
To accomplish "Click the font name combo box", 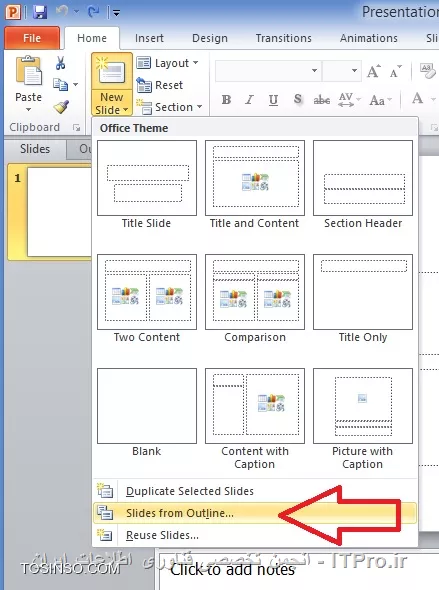I will coord(269,71).
